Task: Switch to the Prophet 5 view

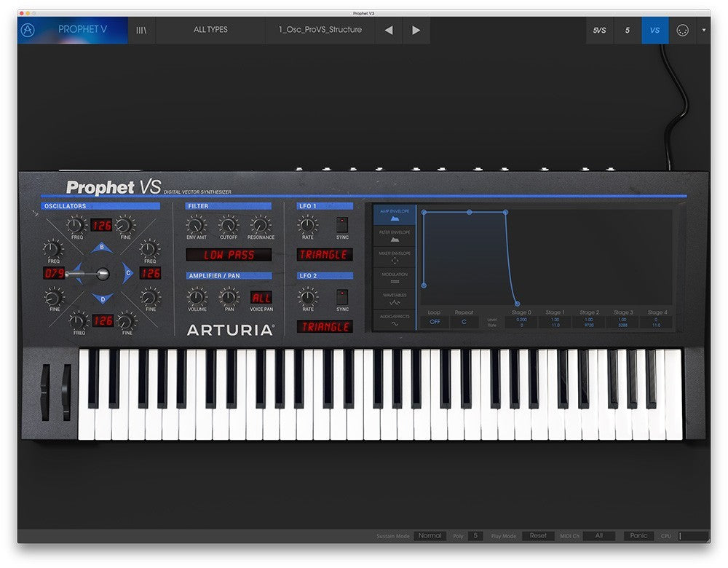Action: 628,30
